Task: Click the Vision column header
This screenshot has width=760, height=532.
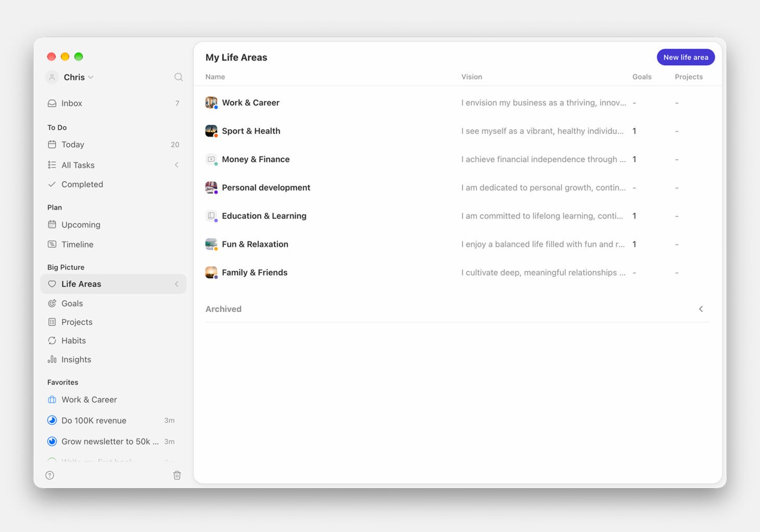Action: click(472, 77)
